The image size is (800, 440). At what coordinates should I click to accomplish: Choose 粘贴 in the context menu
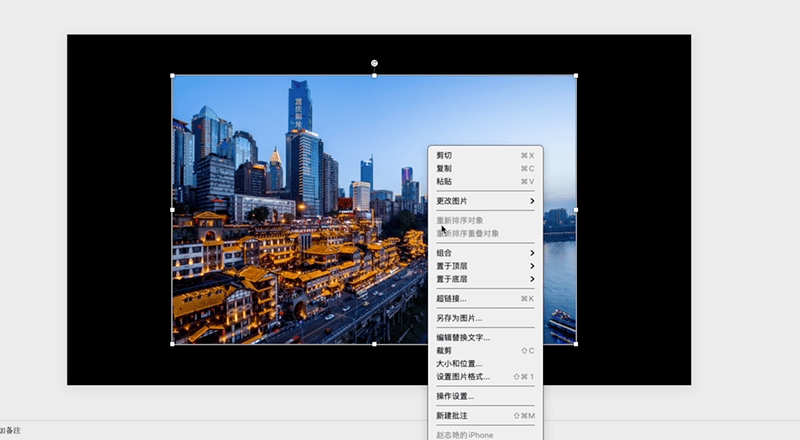tap(485, 182)
